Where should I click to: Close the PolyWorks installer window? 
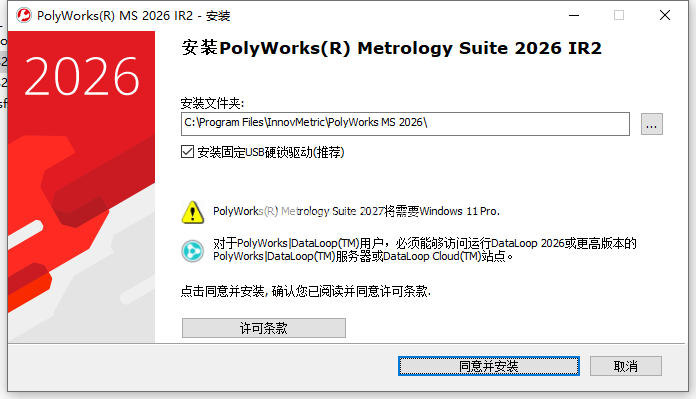pyautogui.click(x=664, y=15)
